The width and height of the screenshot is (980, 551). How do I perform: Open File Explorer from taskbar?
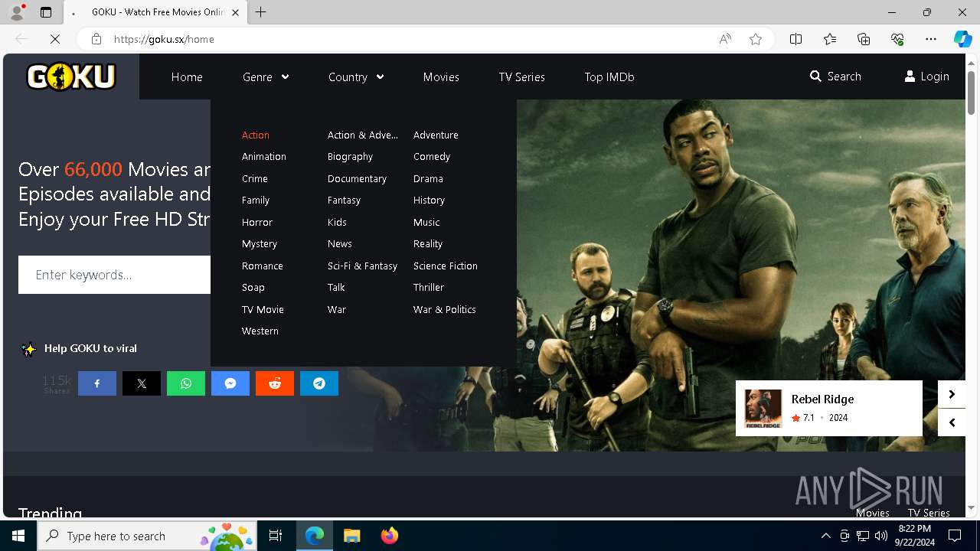click(x=351, y=536)
